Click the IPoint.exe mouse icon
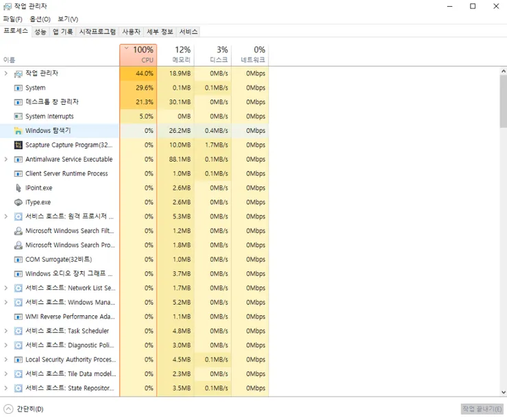This screenshot has height=420, width=507. [x=18, y=188]
